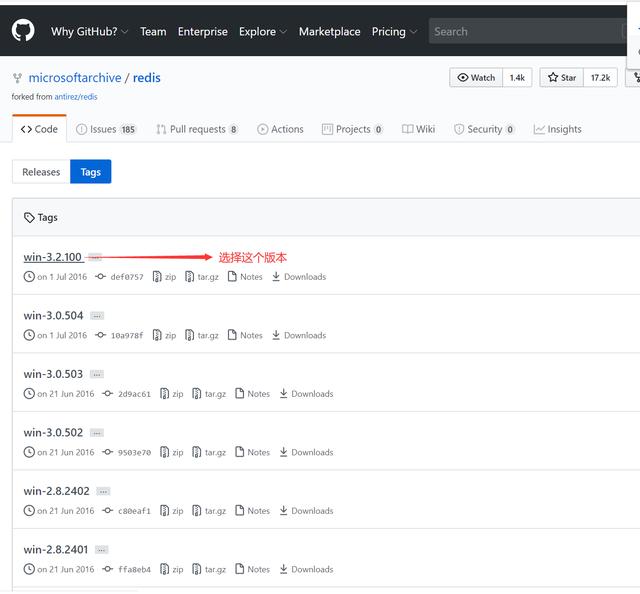
Task: Switch to the Releases view
Action: click(x=41, y=172)
